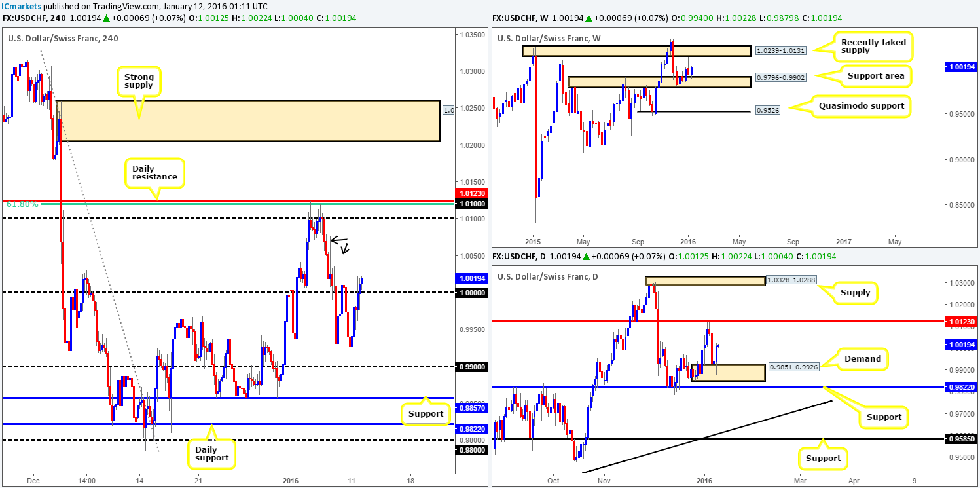Click the 1.01000 price tag in 240 chart
The width and height of the screenshot is (980, 488).
point(470,204)
